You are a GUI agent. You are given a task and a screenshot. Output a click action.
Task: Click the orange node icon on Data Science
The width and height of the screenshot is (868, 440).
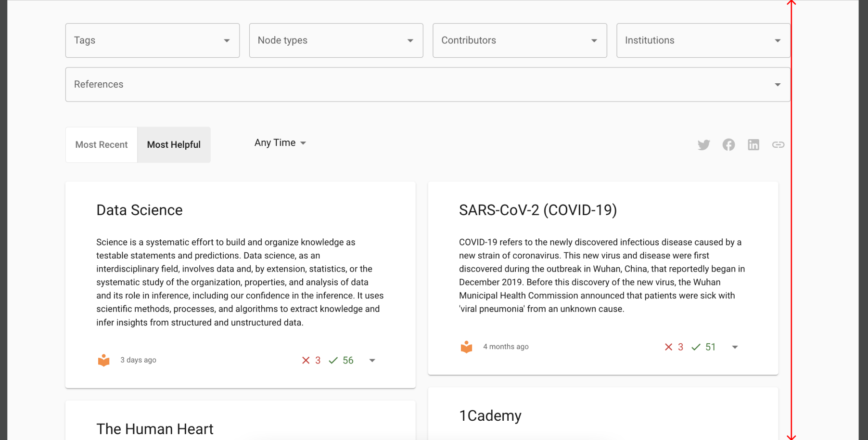point(104,360)
